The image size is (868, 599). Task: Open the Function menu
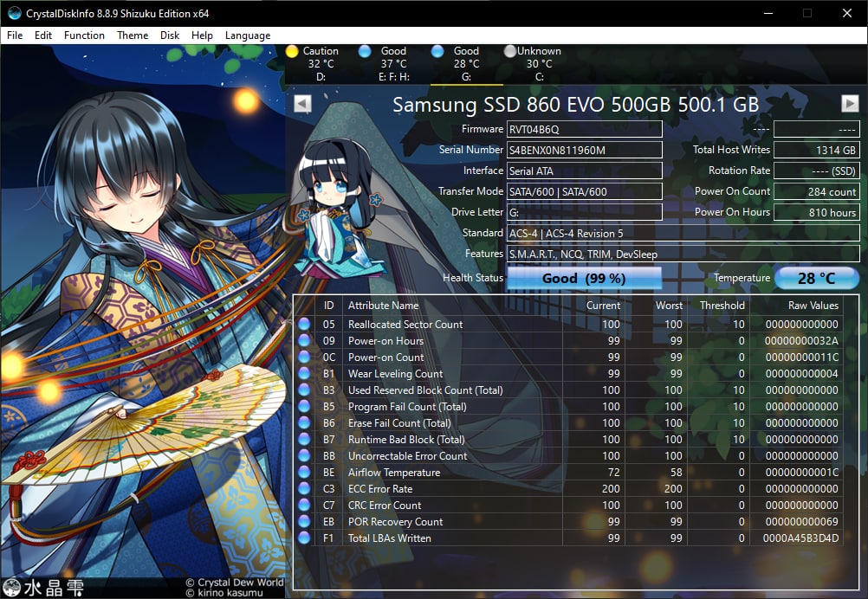[84, 35]
